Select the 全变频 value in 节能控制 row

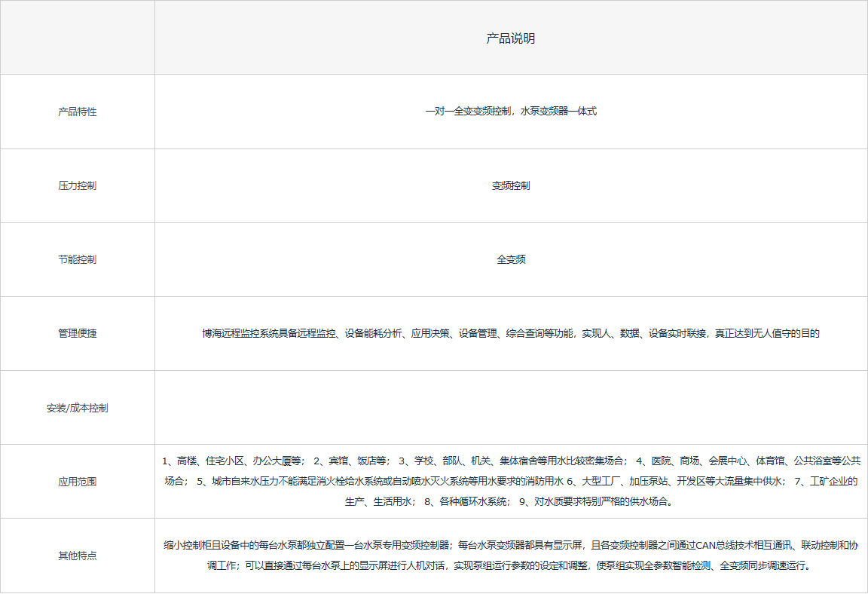(x=511, y=259)
